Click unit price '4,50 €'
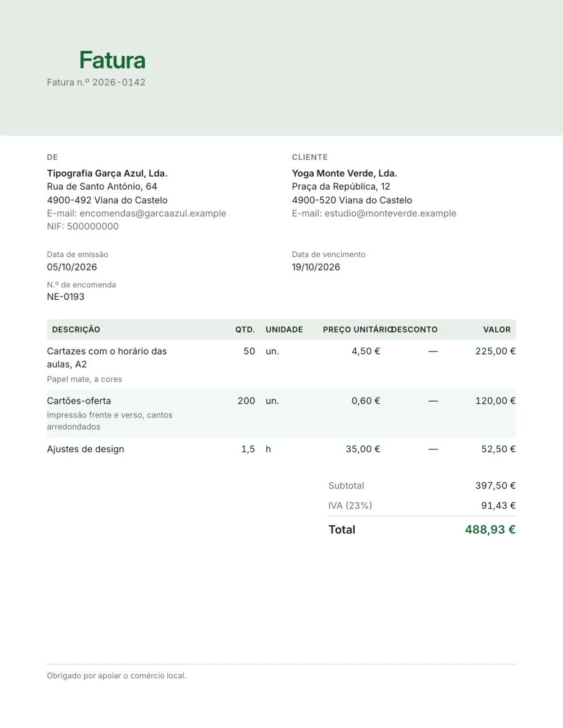This screenshot has height=728, width=563. [366, 351]
